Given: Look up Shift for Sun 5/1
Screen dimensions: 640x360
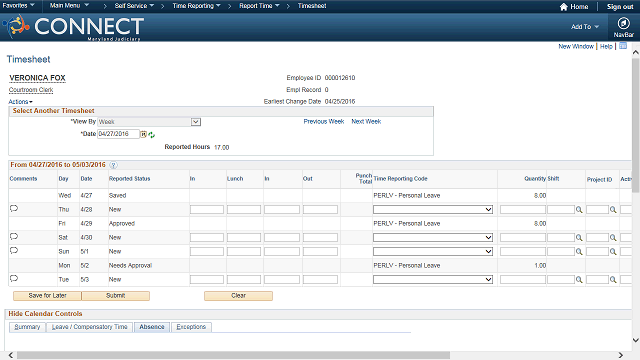Looking at the screenshot, I should [x=579, y=252].
